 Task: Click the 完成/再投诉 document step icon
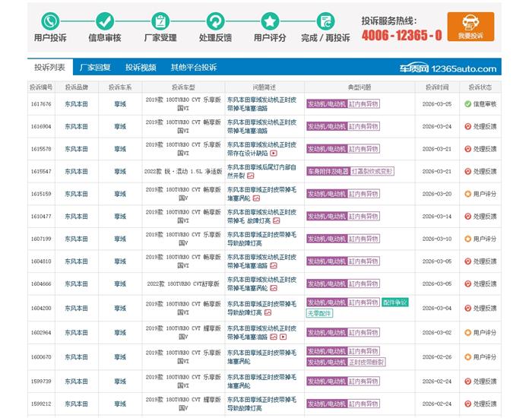click(325, 21)
